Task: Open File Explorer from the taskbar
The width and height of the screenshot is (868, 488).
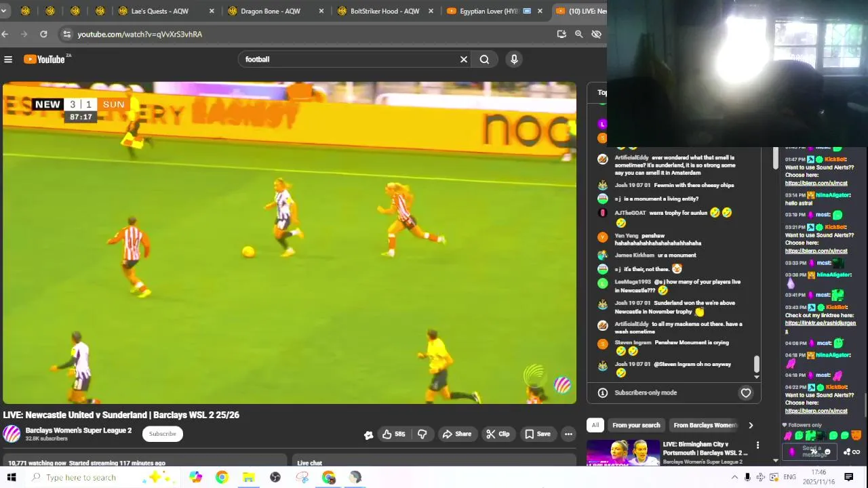Action: [x=248, y=477]
